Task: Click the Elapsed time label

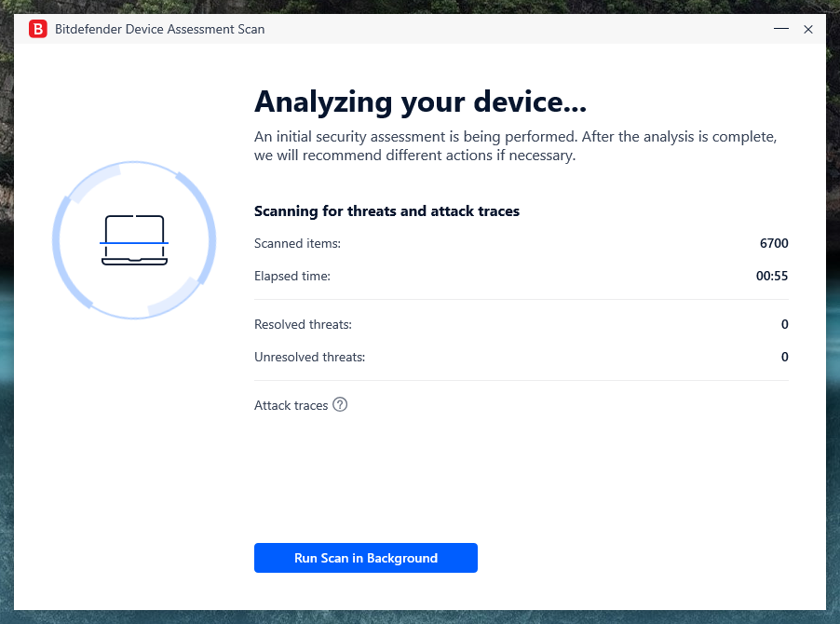Action: tap(291, 276)
